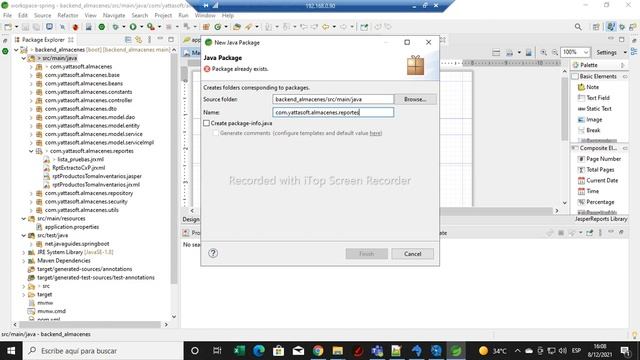640x360 pixels.
Task: Open Excel from the Windows taskbar
Action: (x=239, y=351)
